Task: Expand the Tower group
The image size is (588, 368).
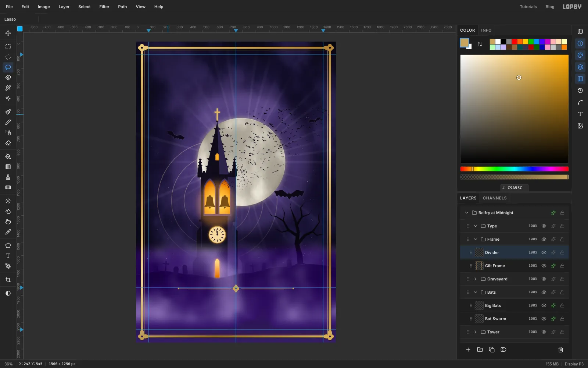Action: tap(476, 332)
